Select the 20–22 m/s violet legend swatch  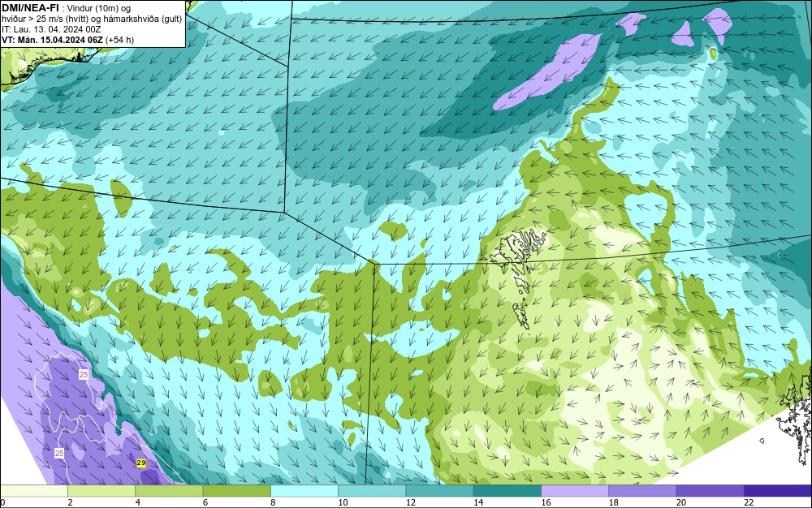click(710, 490)
